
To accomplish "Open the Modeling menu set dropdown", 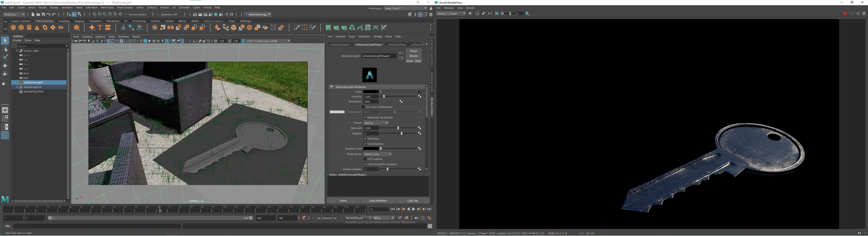I will (14, 14).
